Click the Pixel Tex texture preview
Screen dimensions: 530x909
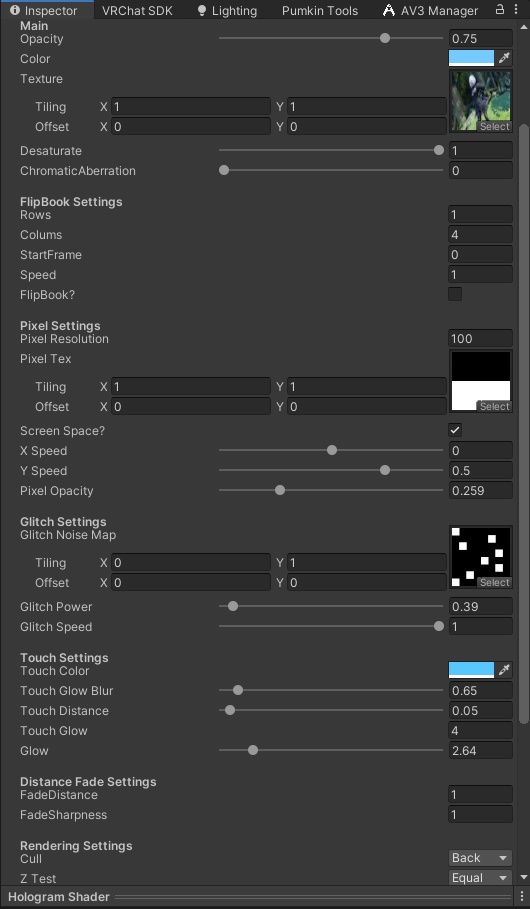[x=481, y=381]
